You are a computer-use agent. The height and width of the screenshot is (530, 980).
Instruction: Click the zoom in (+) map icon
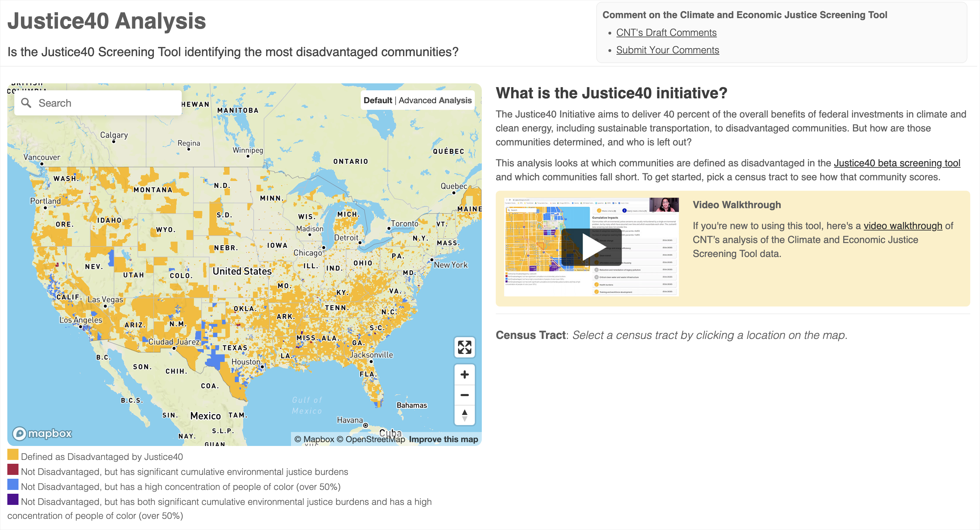464,374
